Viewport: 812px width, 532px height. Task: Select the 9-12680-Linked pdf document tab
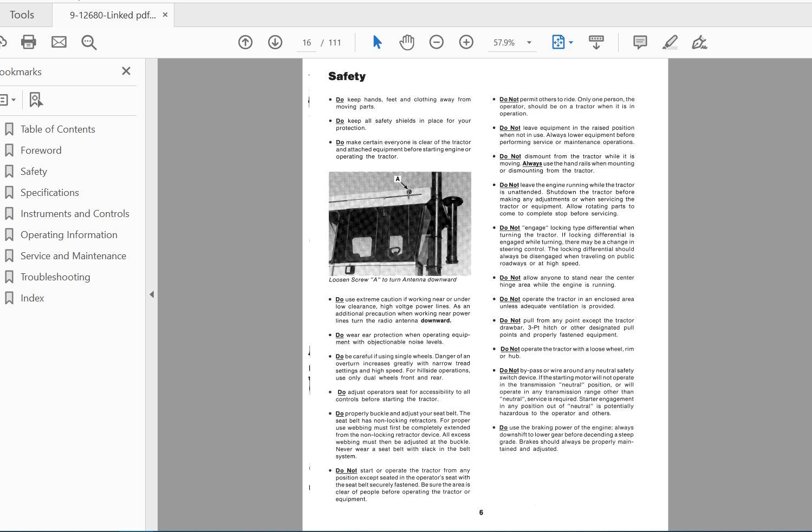(112, 15)
